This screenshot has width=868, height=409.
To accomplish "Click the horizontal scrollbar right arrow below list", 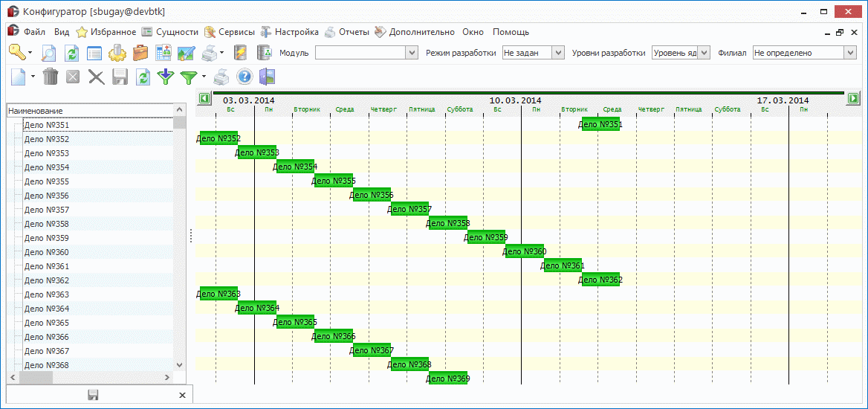I will (x=167, y=378).
